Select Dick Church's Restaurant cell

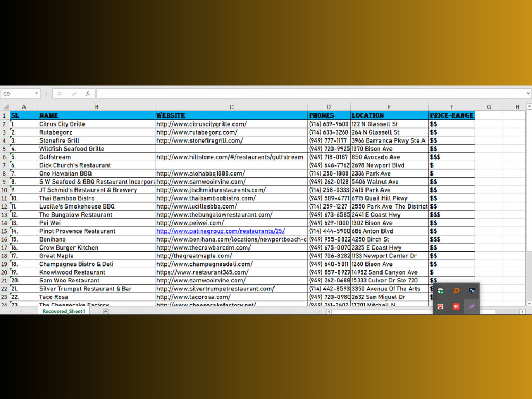[x=96, y=165]
